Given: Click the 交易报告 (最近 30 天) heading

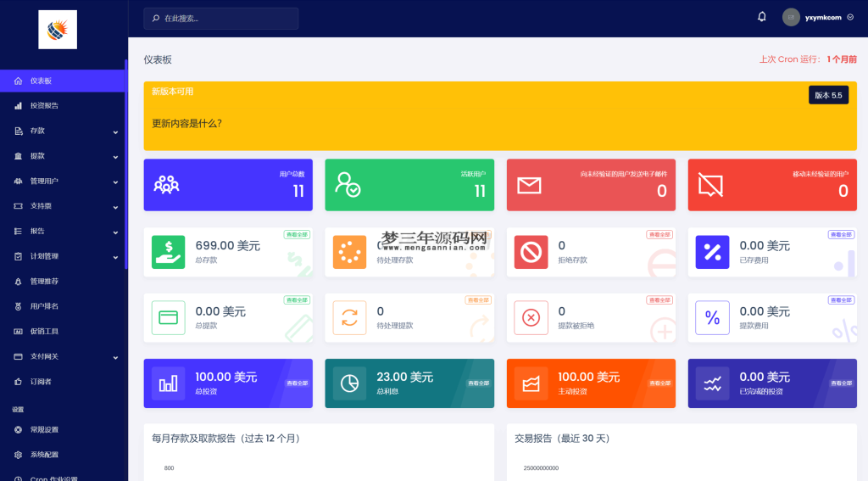Looking at the screenshot, I should point(562,439).
